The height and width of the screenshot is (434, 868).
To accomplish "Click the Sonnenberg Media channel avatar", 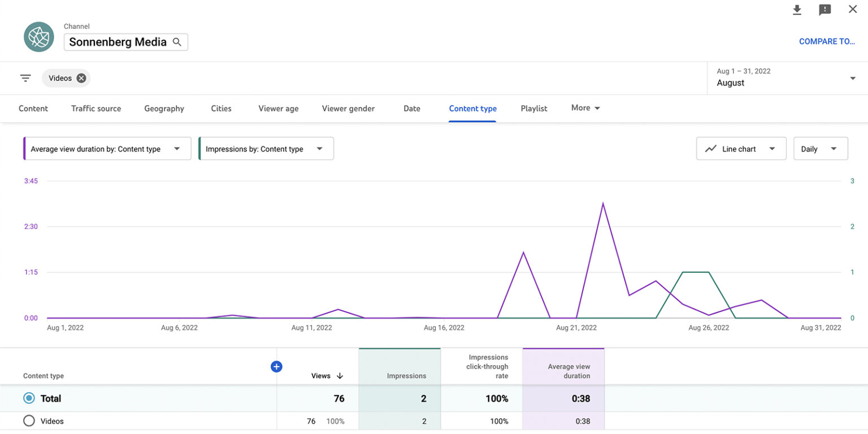I will pos(38,37).
